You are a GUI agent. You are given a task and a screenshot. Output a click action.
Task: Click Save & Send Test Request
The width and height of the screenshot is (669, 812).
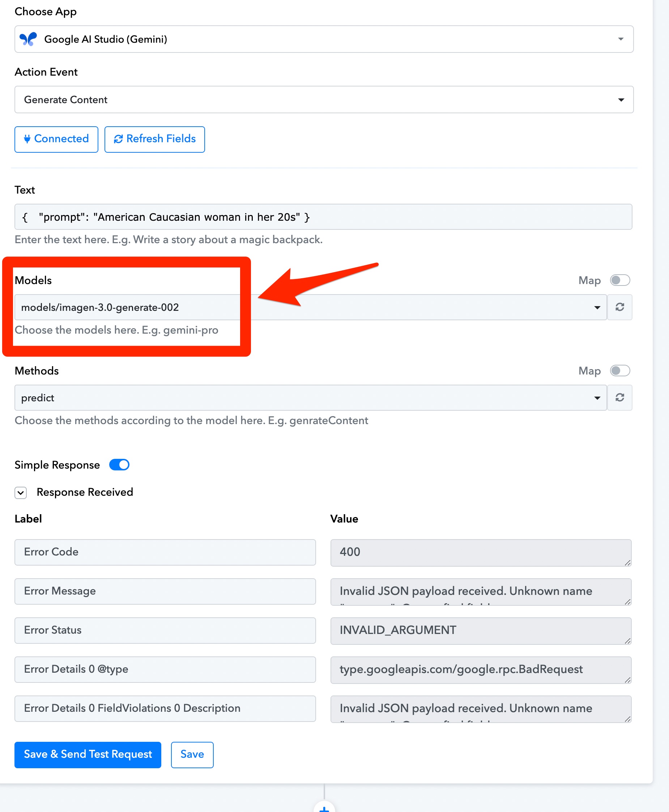tap(88, 754)
